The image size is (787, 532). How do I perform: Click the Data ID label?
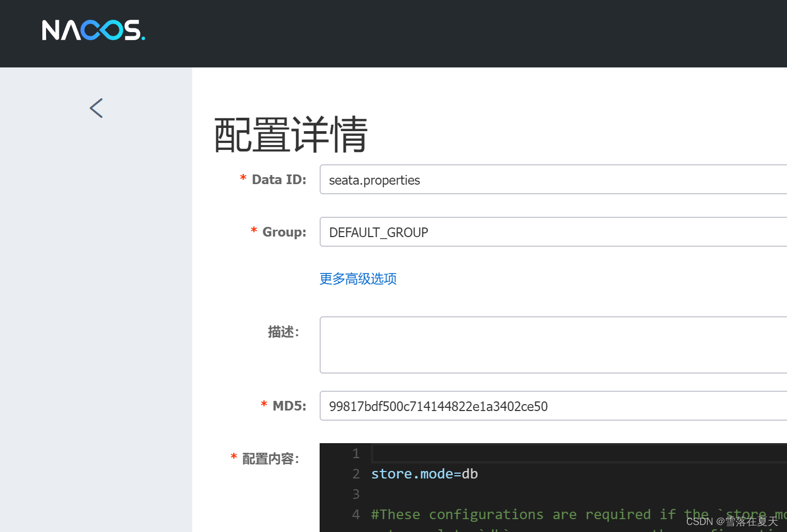pyautogui.click(x=279, y=179)
